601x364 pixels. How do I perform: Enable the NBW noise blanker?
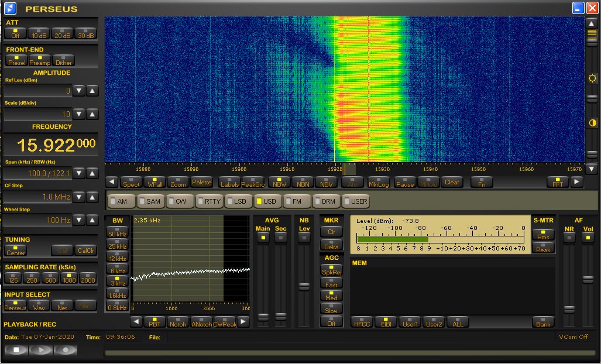[x=279, y=182]
